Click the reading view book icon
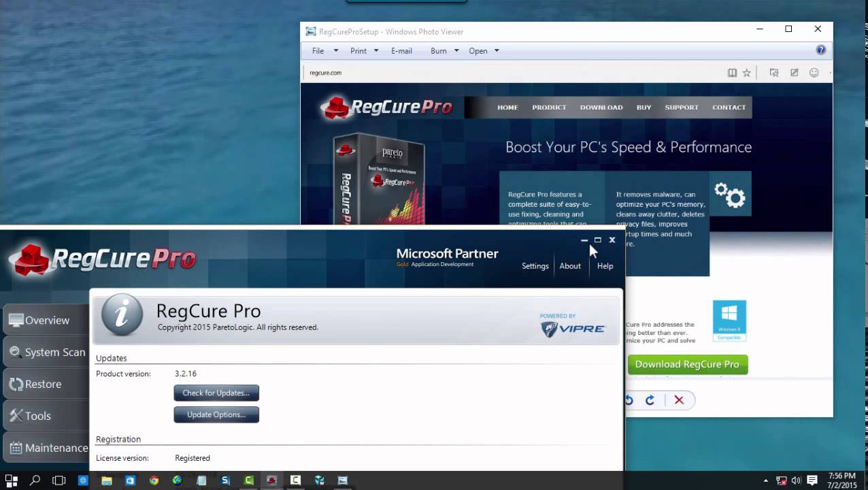868x490 pixels. click(x=732, y=73)
